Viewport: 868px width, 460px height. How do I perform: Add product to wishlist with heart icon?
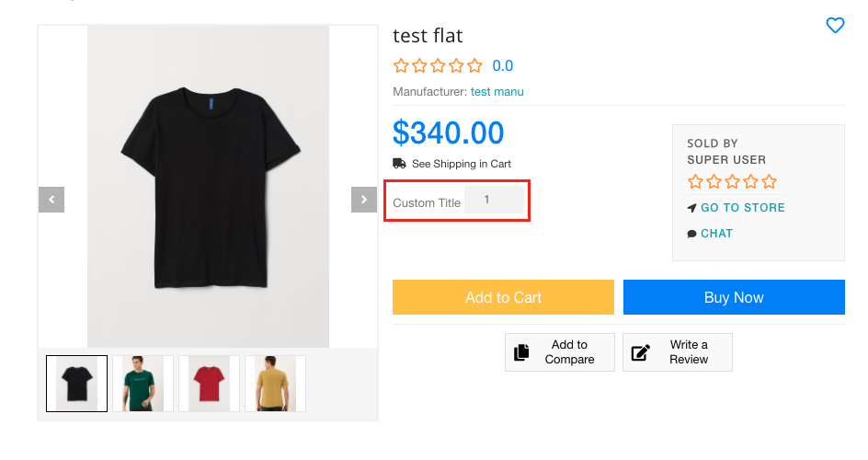pos(835,26)
